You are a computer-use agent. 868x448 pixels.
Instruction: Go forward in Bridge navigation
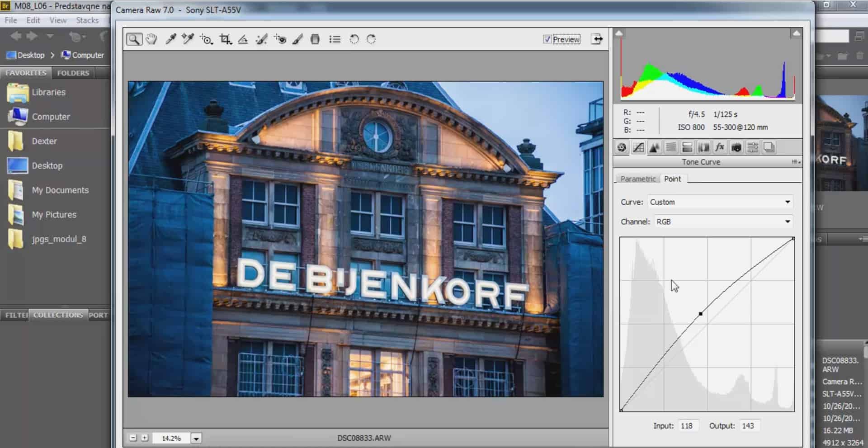click(32, 36)
